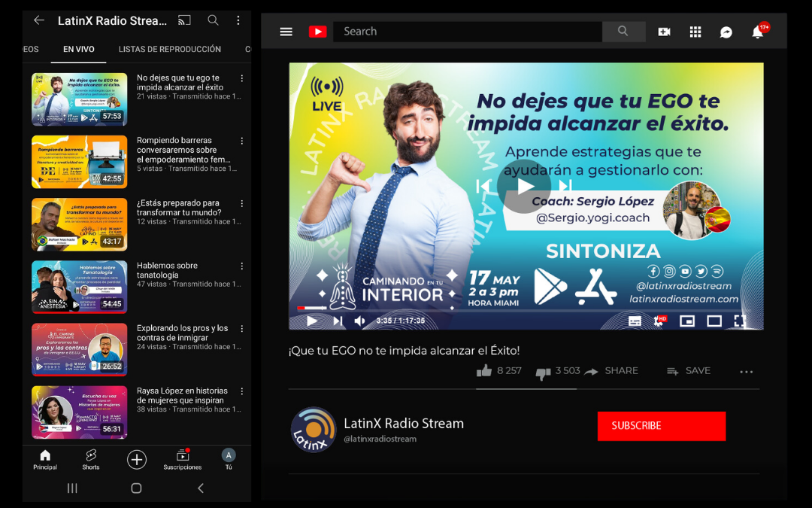Enable miniplayer mode
Viewport: 812px width, 508px height.
[x=686, y=321]
